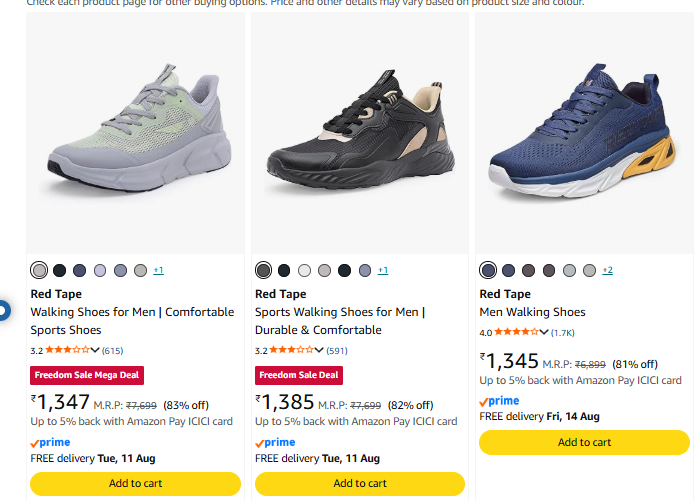Add the ₹1,385 sports shoes to cart
Viewport: 698px width, 502px height.
coord(360,483)
